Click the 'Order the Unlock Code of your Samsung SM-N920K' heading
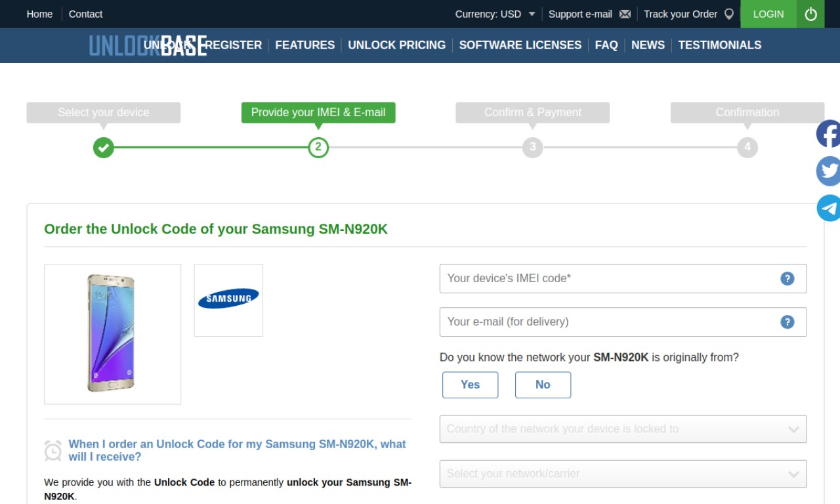 pos(216,229)
